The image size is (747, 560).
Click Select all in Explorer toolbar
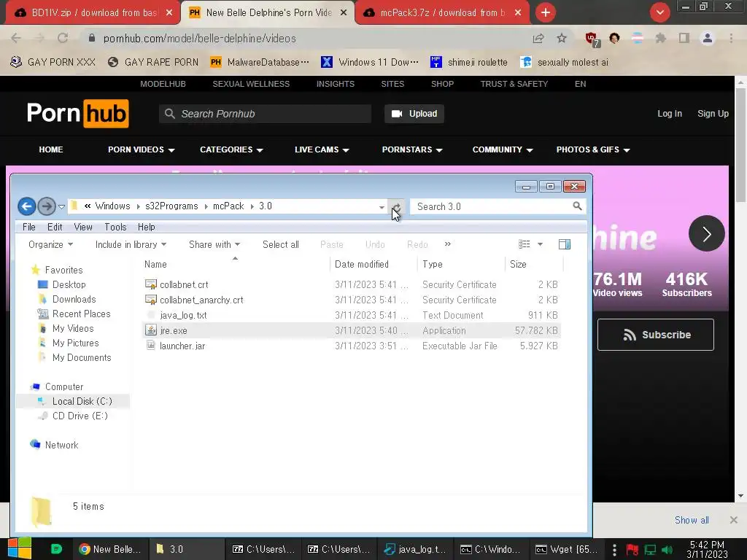(281, 244)
